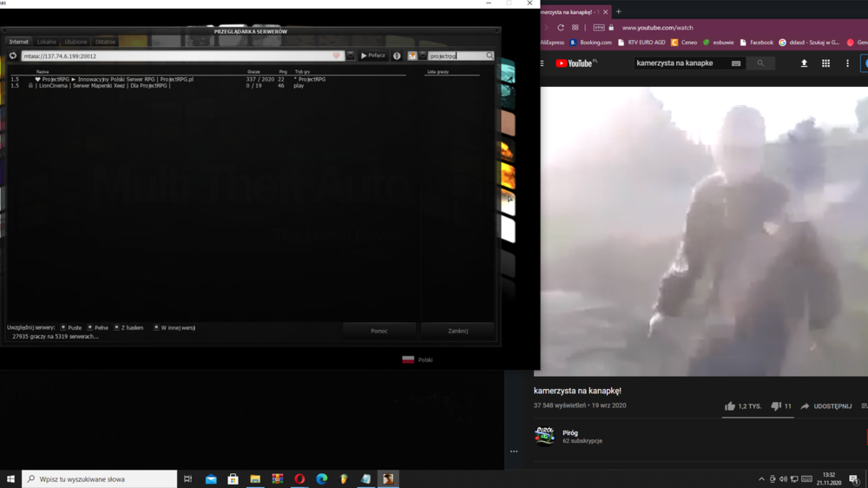868x488 pixels.
Task: Open Mail app from taskbar
Action: click(211, 479)
